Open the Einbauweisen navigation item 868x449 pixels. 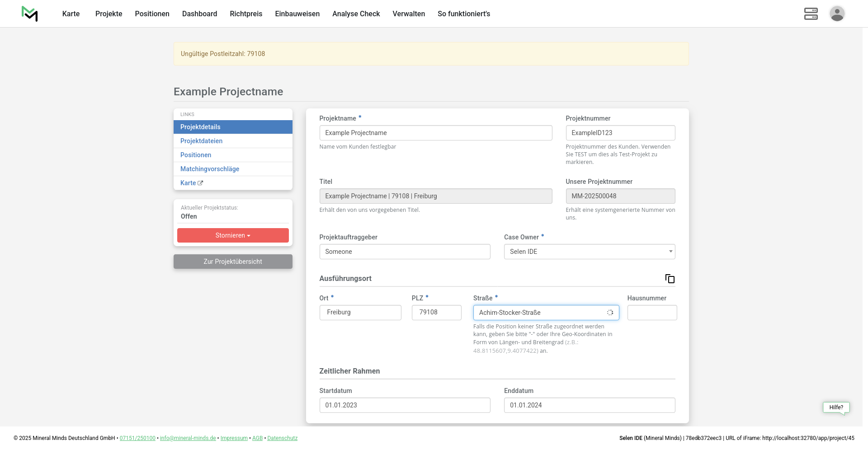click(x=297, y=14)
